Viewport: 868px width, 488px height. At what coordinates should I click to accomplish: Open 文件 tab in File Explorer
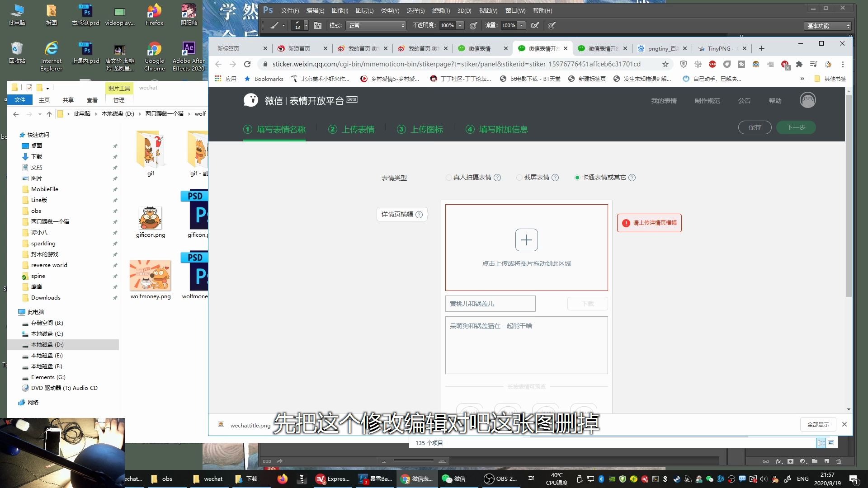tap(20, 100)
